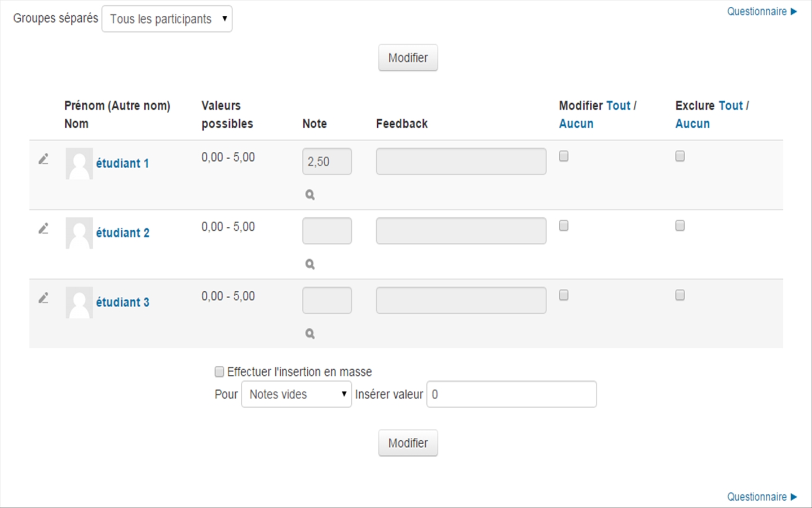
Task: Open grade analysis magnifier for étudiant 2
Action: point(310,264)
